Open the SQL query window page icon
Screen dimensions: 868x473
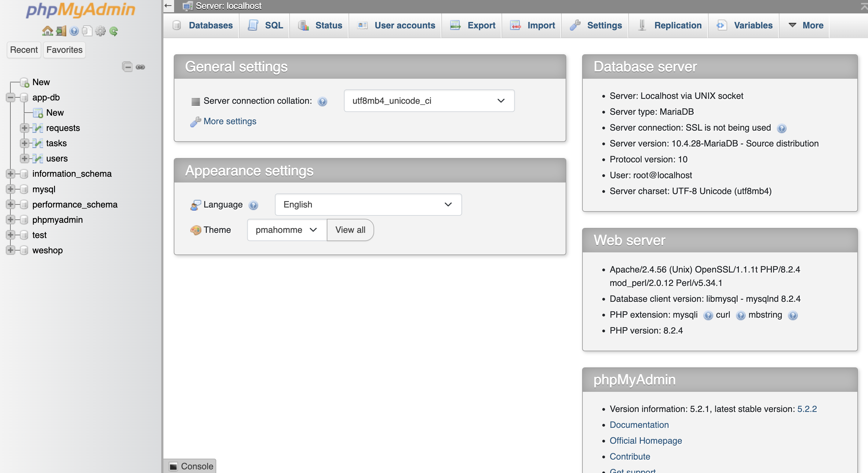[x=87, y=31]
